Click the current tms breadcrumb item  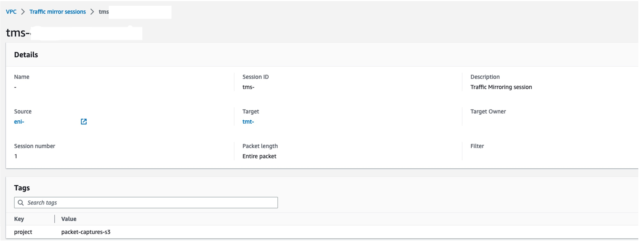point(104,12)
